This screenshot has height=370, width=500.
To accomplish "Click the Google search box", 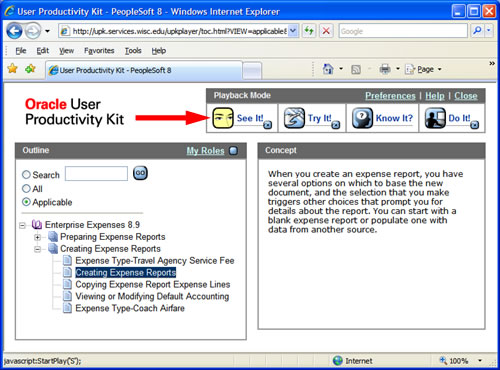I will 403,31.
